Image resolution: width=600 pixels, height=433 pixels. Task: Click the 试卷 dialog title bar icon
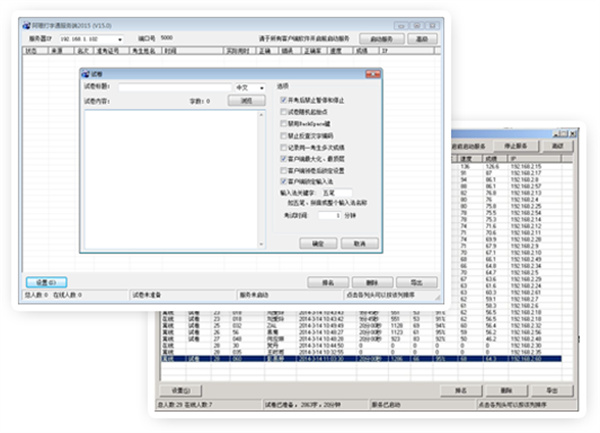coord(84,73)
